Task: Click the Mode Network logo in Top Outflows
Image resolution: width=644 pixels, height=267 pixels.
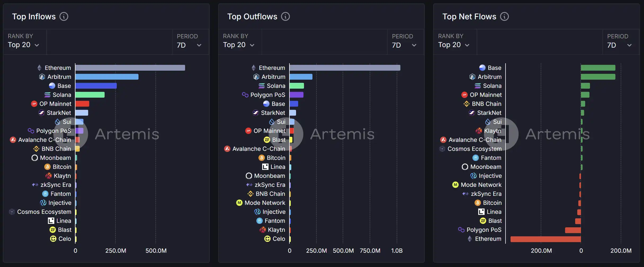Action: [239, 203]
